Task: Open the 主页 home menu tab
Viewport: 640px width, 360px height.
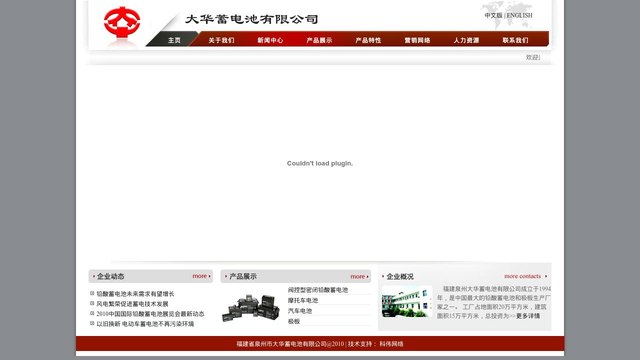Action: tap(174, 40)
